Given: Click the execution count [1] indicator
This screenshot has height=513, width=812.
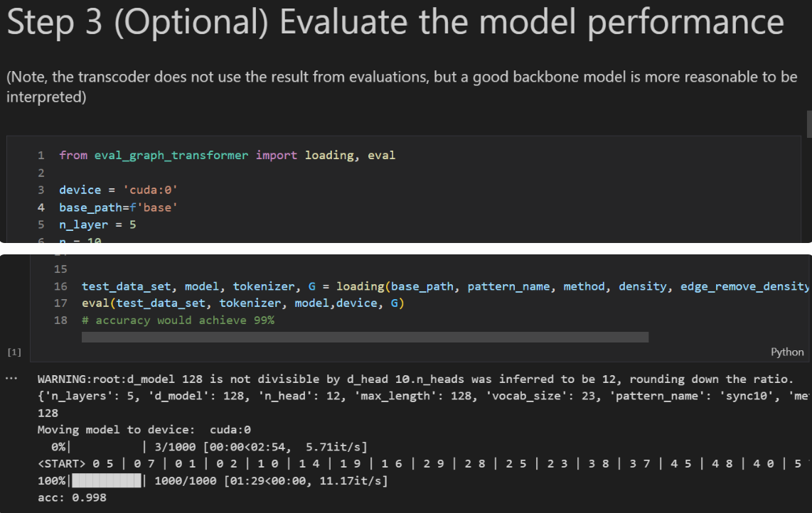Looking at the screenshot, I should pyautogui.click(x=14, y=352).
